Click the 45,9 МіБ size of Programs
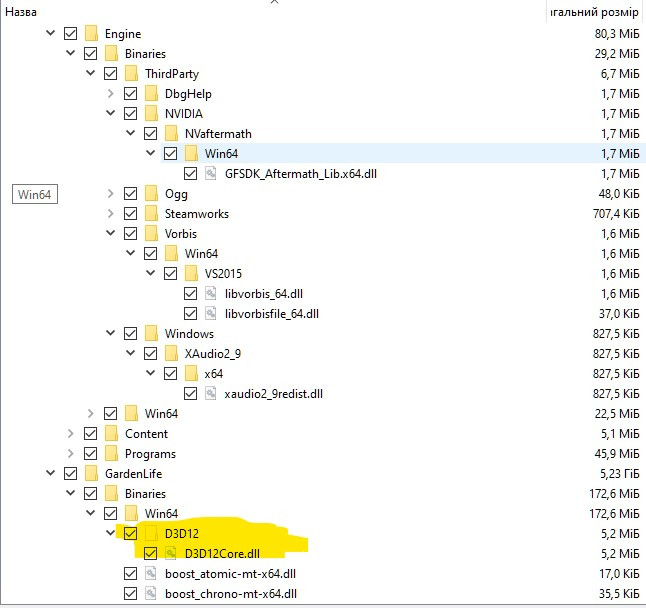 pos(617,453)
